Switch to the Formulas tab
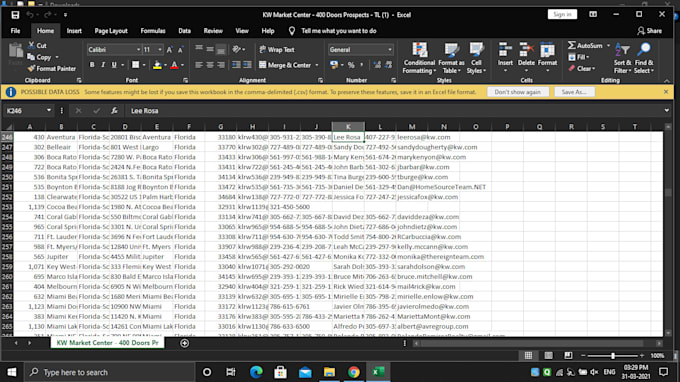Viewport: 680px width, 382px height. coord(153,31)
